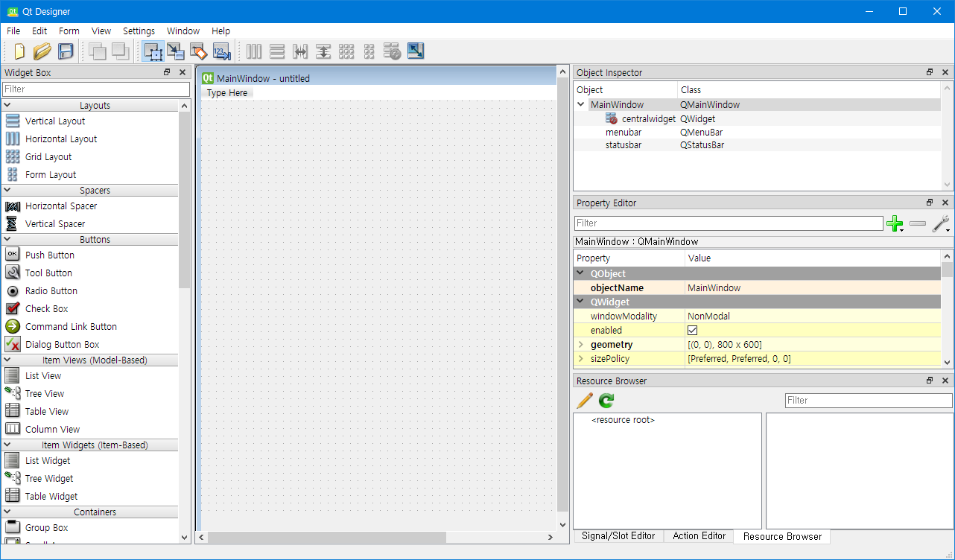This screenshot has width=955, height=560.
Task: Open the Edit menu
Action: [39, 31]
